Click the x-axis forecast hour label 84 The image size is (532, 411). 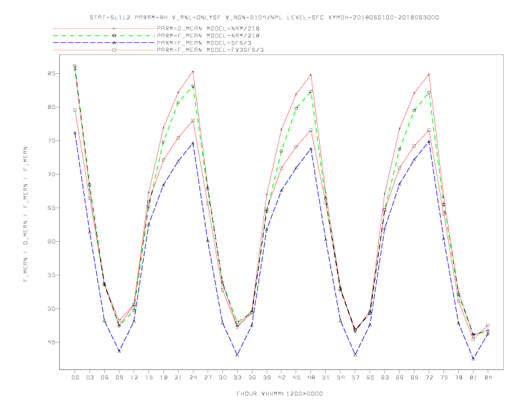488,377
